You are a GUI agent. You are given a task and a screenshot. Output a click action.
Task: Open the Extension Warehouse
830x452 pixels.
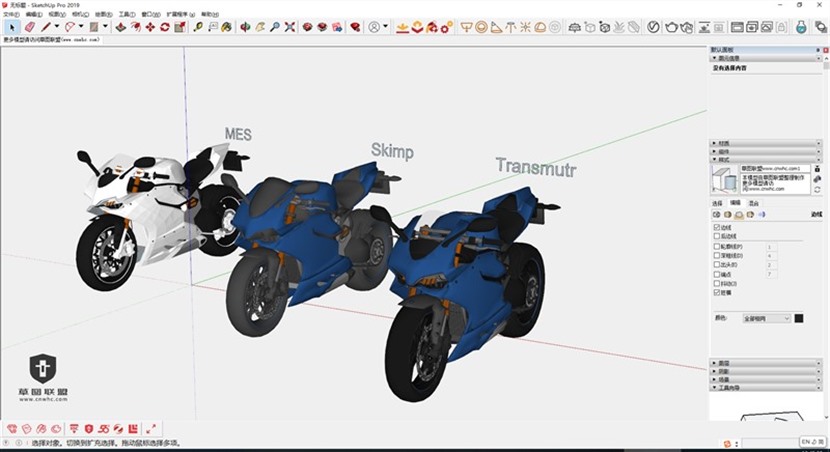[322, 26]
